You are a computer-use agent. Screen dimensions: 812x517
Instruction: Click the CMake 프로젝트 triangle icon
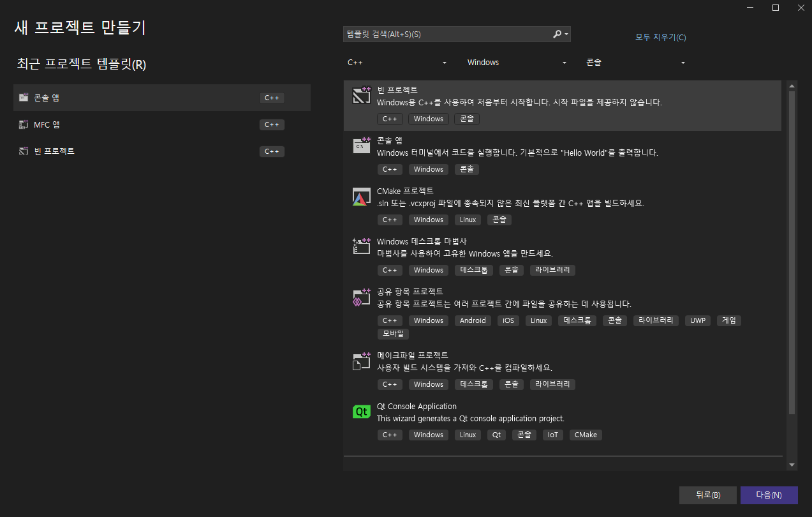(x=362, y=197)
